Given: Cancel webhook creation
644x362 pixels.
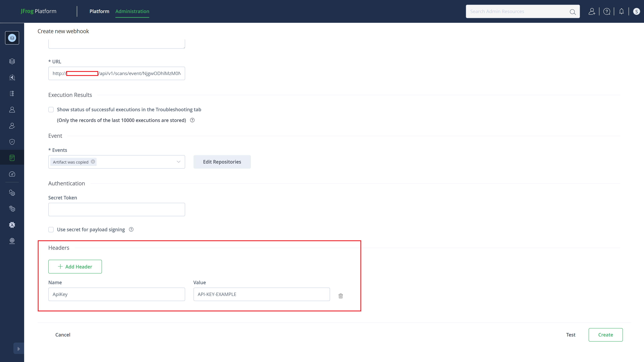Looking at the screenshot, I should pyautogui.click(x=63, y=335).
